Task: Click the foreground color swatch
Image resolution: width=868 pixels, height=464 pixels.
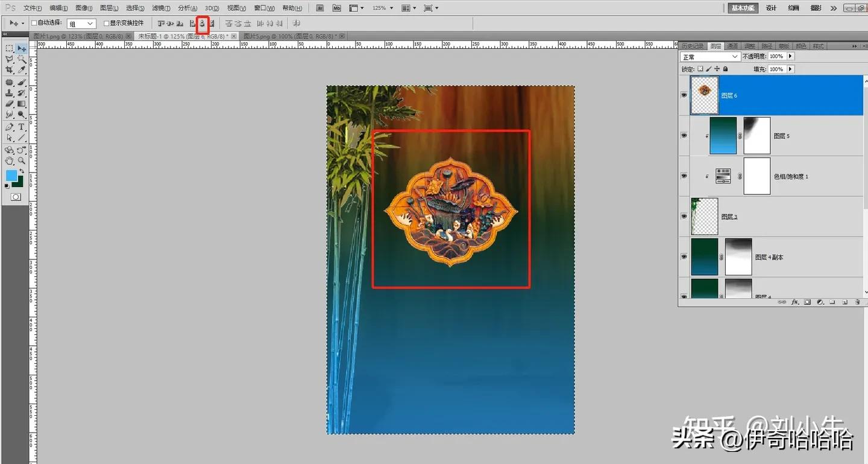Action: coord(12,175)
